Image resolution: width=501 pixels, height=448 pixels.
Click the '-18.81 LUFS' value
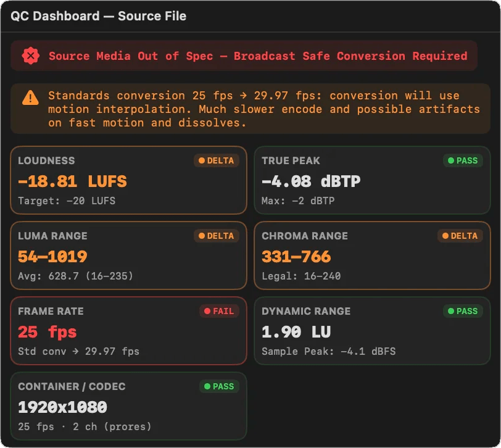pyautogui.click(x=73, y=181)
